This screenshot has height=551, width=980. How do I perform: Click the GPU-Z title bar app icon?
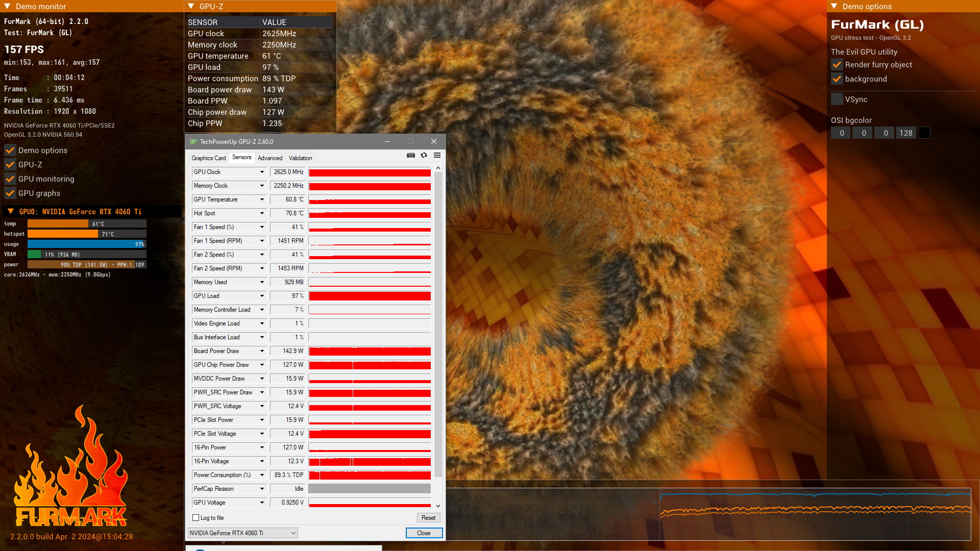(193, 142)
